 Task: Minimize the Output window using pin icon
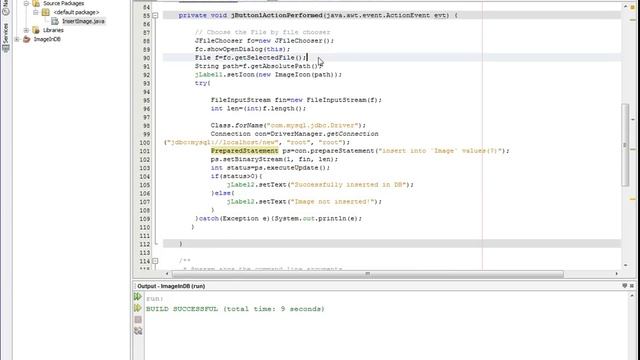pos(624,286)
